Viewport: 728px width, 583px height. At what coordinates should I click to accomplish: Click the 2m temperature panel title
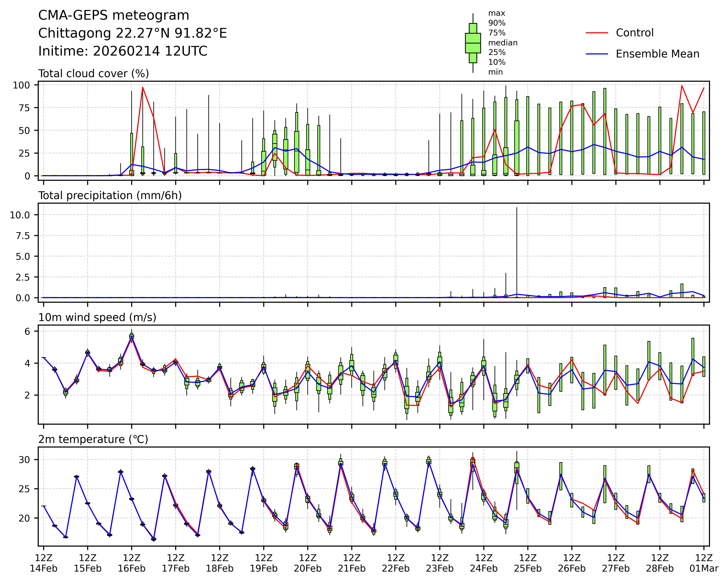[93, 440]
